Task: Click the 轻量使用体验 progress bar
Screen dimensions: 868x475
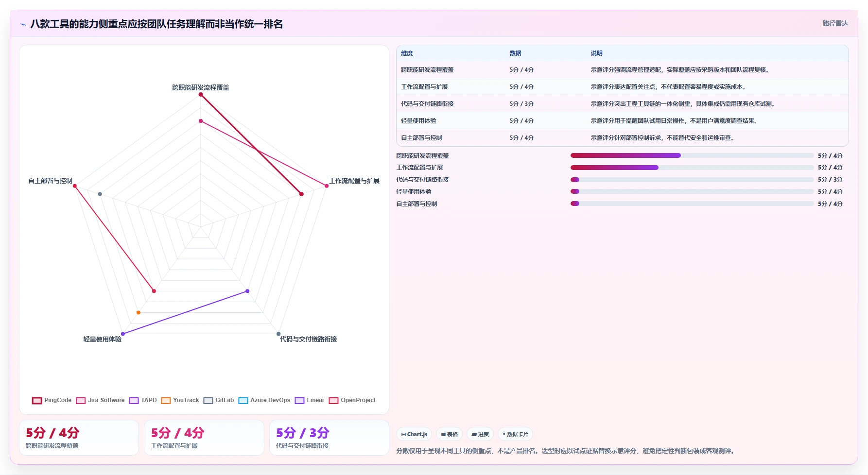Action: click(x=692, y=191)
